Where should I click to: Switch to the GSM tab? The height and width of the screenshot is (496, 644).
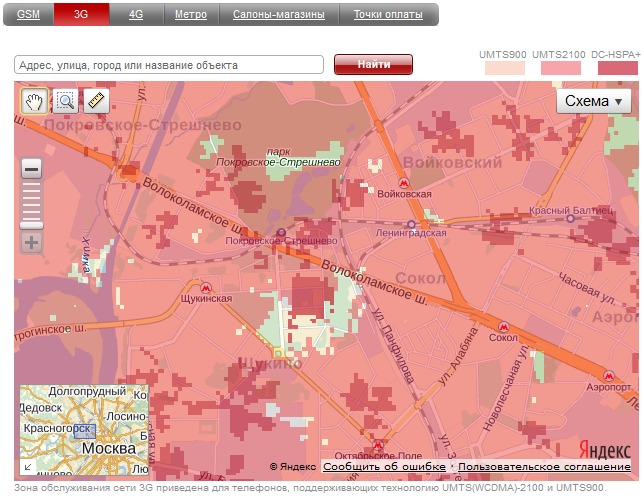(28, 15)
